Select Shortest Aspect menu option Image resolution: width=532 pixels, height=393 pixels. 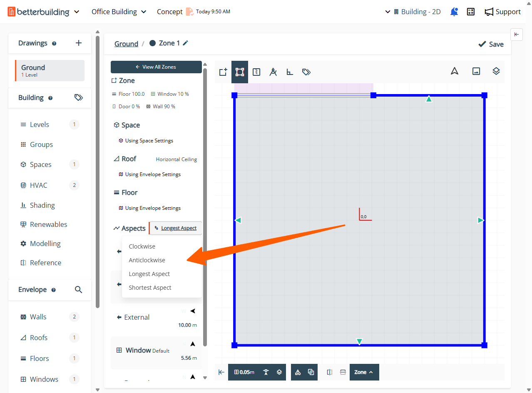click(x=150, y=288)
